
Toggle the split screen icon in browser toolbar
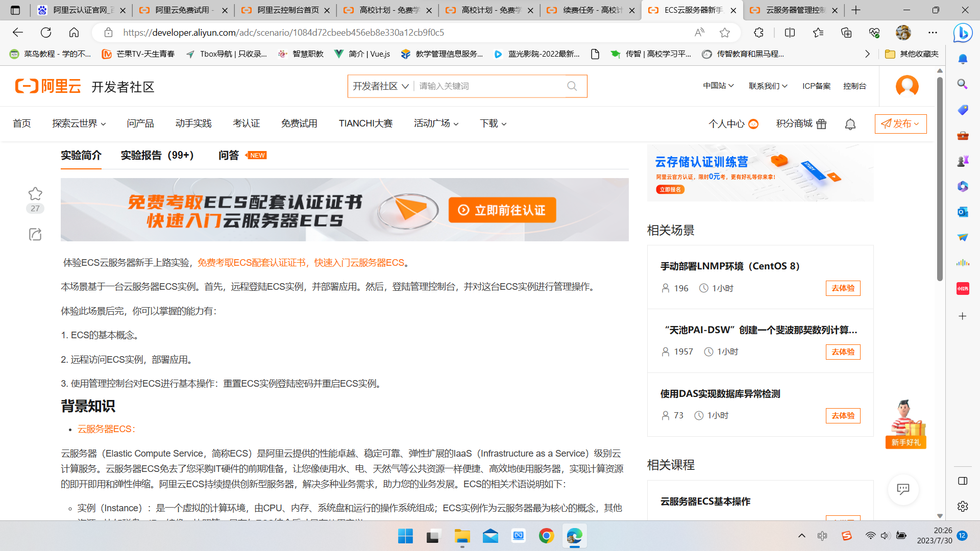pos(790,33)
